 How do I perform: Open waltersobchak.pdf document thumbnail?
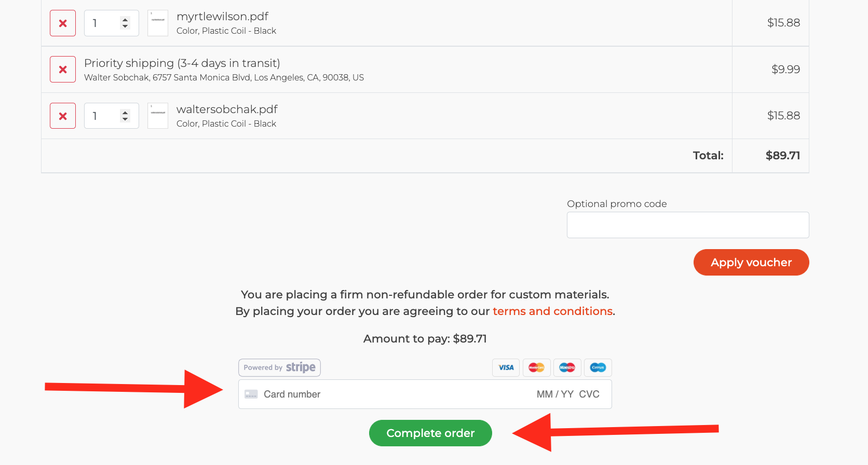[158, 116]
